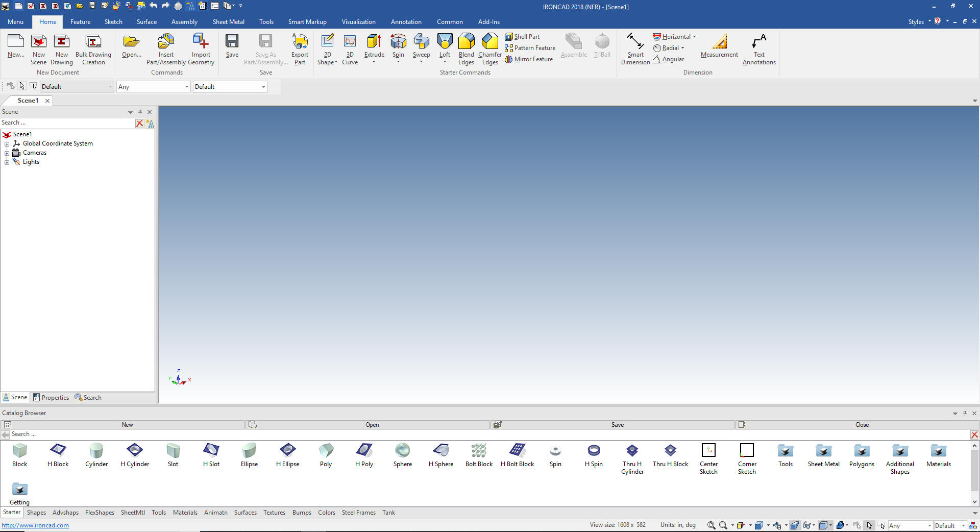The height and width of the screenshot is (532, 980).
Task: Click the Angular dimension command
Action: tap(668, 59)
